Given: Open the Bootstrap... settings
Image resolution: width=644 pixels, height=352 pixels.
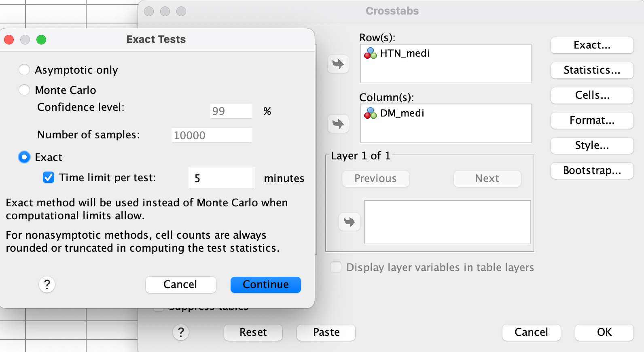Looking at the screenshot, I should coord(592,170).
